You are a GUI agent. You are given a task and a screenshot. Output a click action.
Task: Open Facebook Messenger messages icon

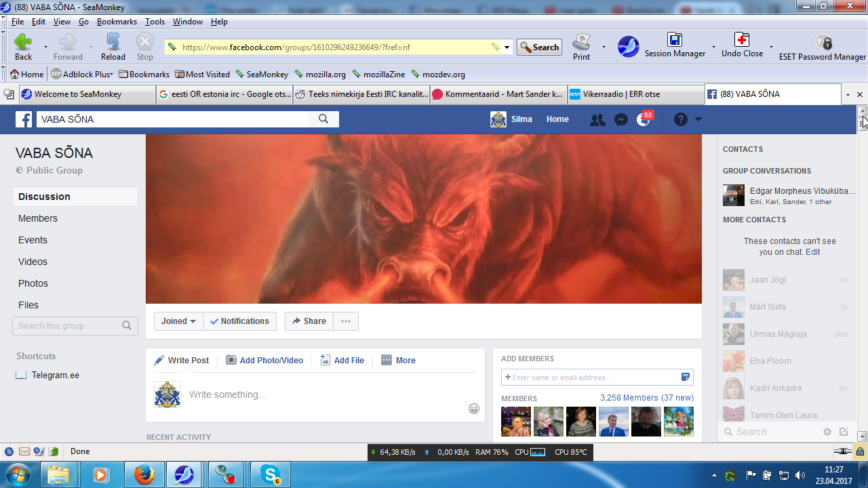(620, 120)
